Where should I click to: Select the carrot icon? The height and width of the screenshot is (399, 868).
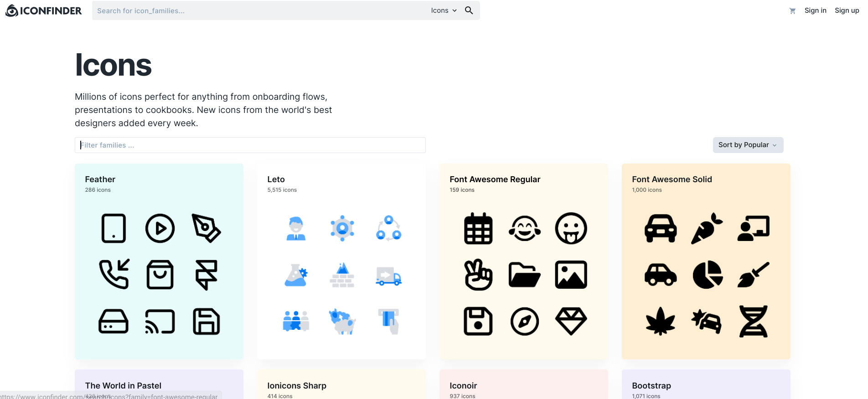(x=707, y=228)
